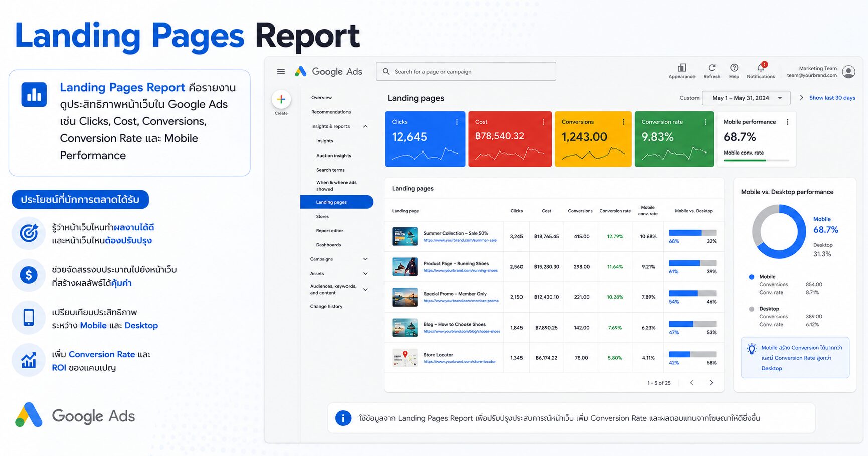
Task: Open Report editor in sidebar
Action: point(330,231)
